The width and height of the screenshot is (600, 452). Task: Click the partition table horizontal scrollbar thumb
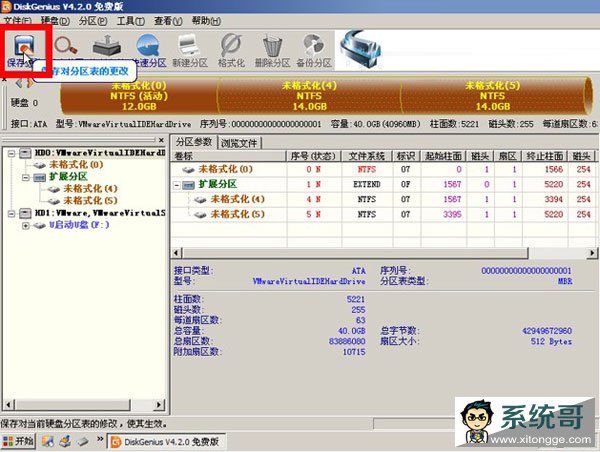(x=355, y=253)
